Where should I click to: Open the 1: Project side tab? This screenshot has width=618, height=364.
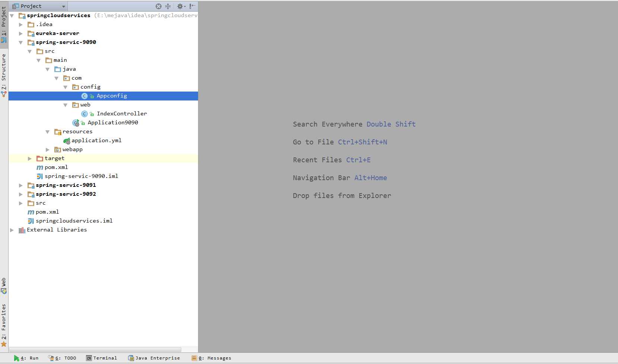4,25
